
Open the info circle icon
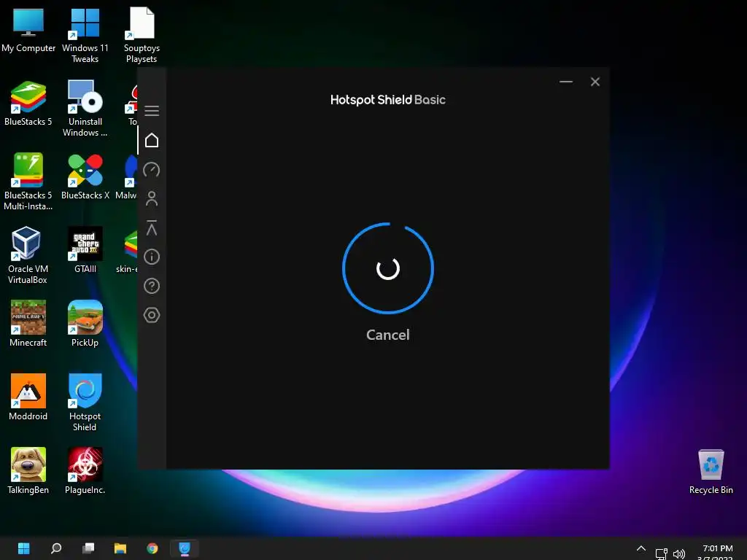click(x=152, y=257)
